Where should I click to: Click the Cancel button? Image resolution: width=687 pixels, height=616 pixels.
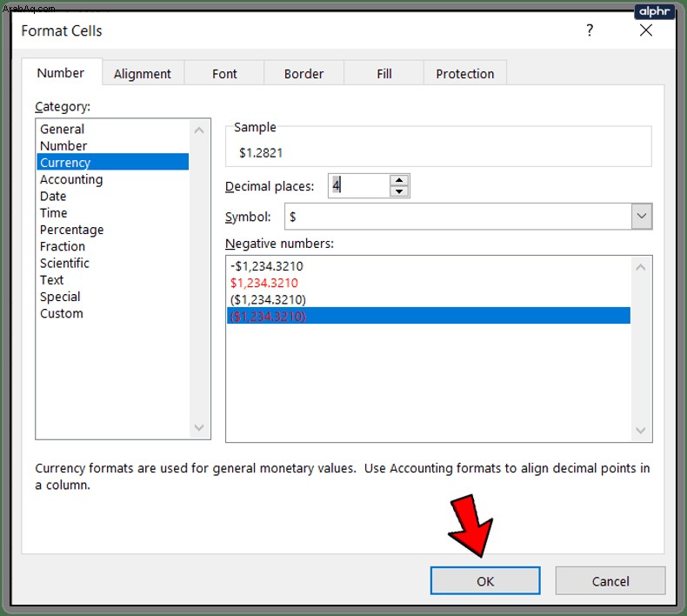610,581
